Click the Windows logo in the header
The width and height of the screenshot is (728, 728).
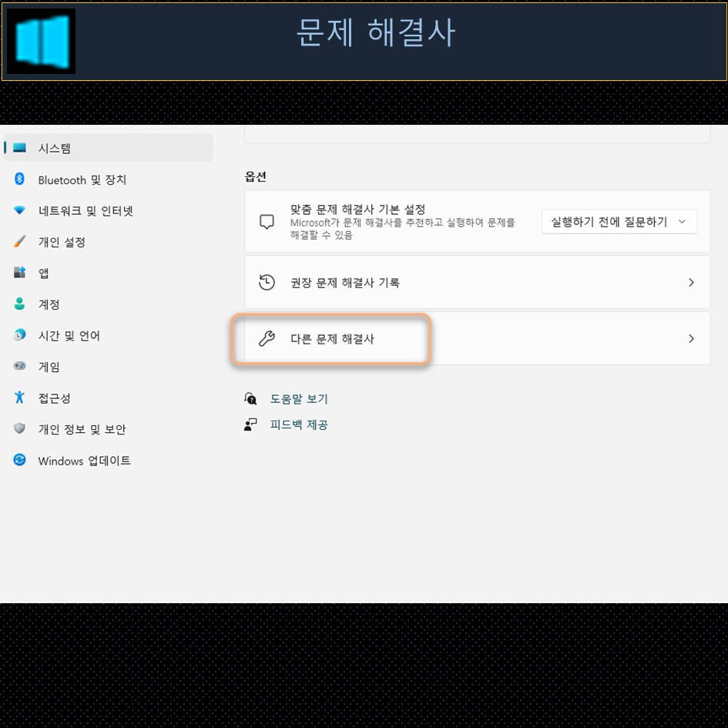click(x=42, y=42)
